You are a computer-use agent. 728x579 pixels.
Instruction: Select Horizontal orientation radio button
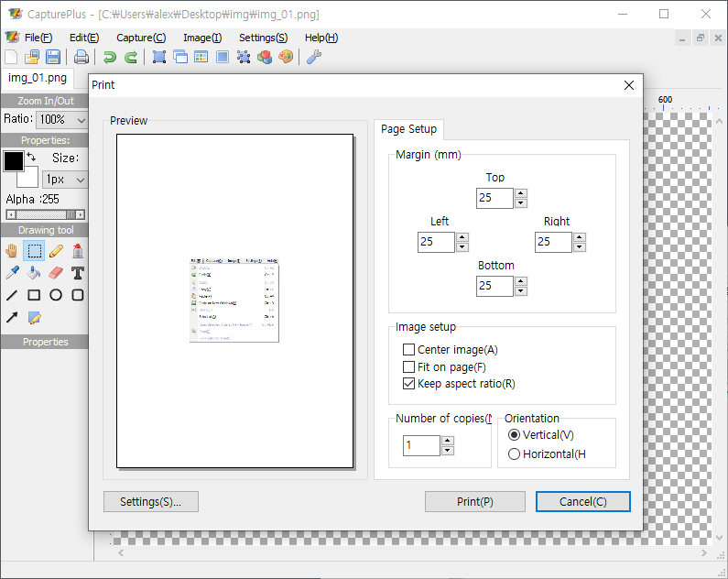(x=514, y=453)
